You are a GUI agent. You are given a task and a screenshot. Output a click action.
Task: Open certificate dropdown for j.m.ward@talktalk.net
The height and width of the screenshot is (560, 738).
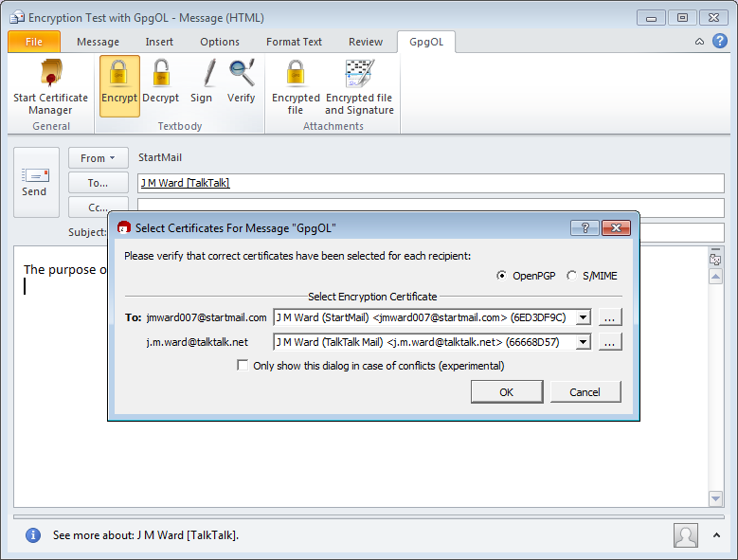(584, 342)
